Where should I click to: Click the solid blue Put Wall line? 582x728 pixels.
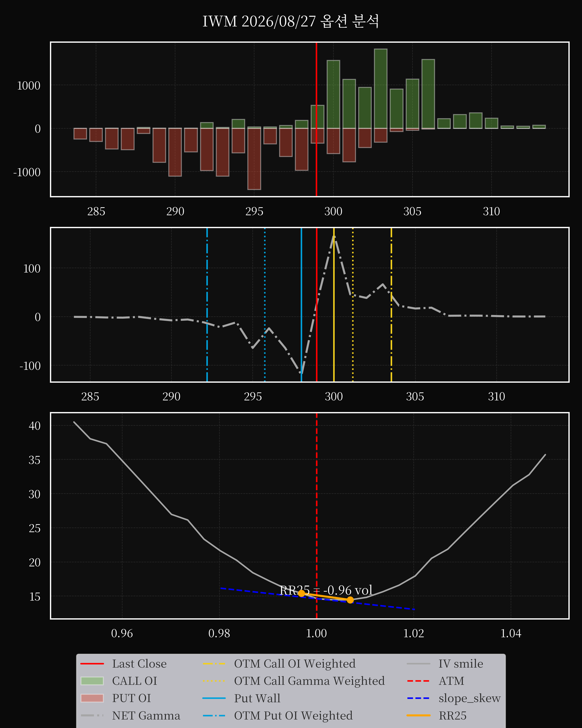[301, 305]
